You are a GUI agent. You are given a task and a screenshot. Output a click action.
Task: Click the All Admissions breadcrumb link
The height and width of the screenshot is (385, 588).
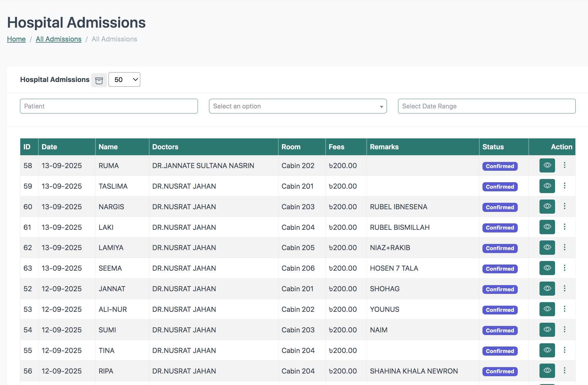[x=59, y=39]
